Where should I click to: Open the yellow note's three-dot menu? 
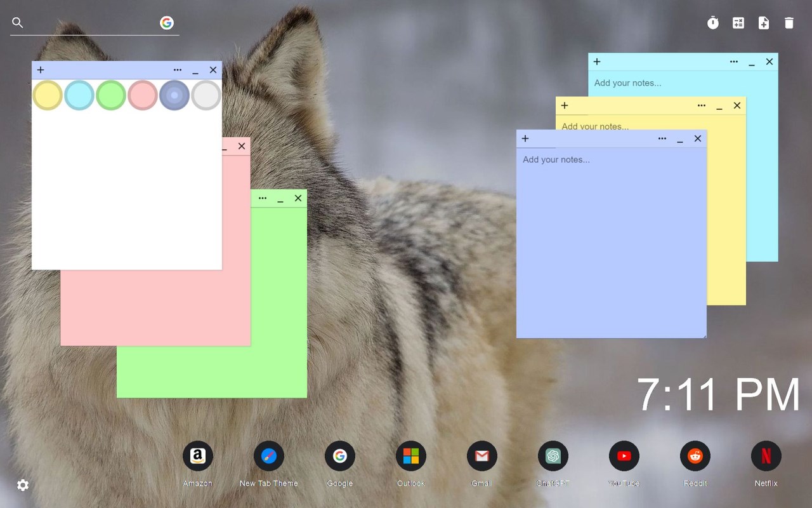(702, 105)
